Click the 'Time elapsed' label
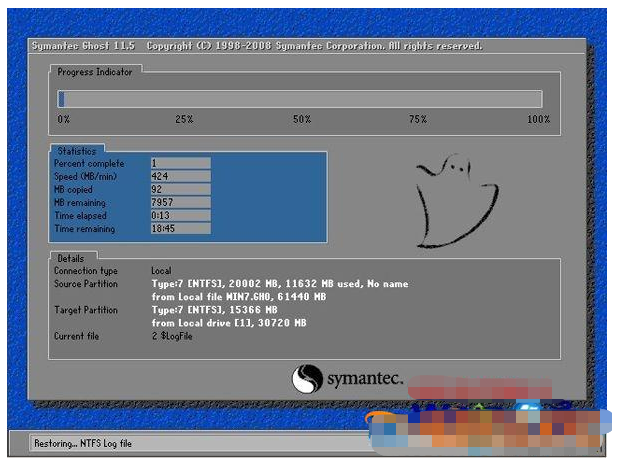 point(80,216)
